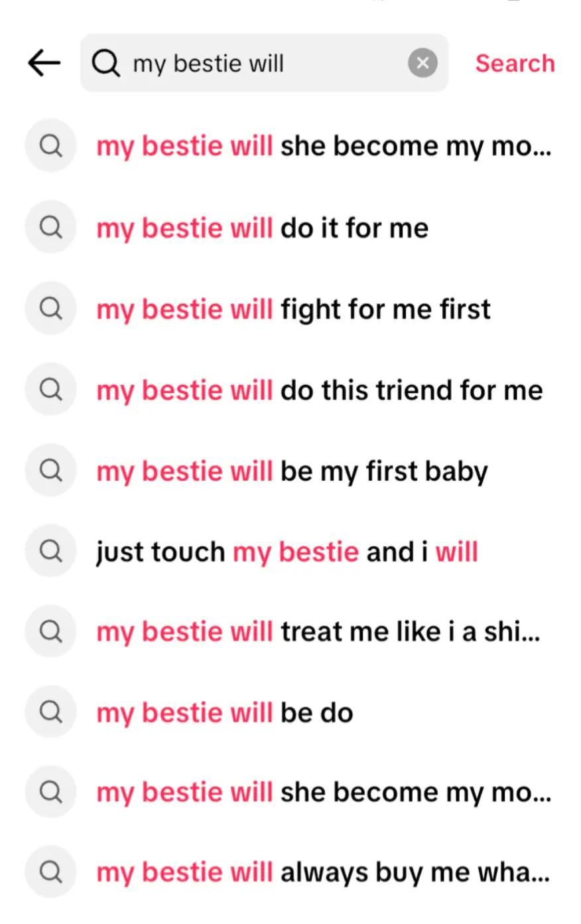Tap search icon beside 'do it for me'
Image resolution: width=581 pixels, height=924 pixels.
pyautogui.click(x=51, y=227)
